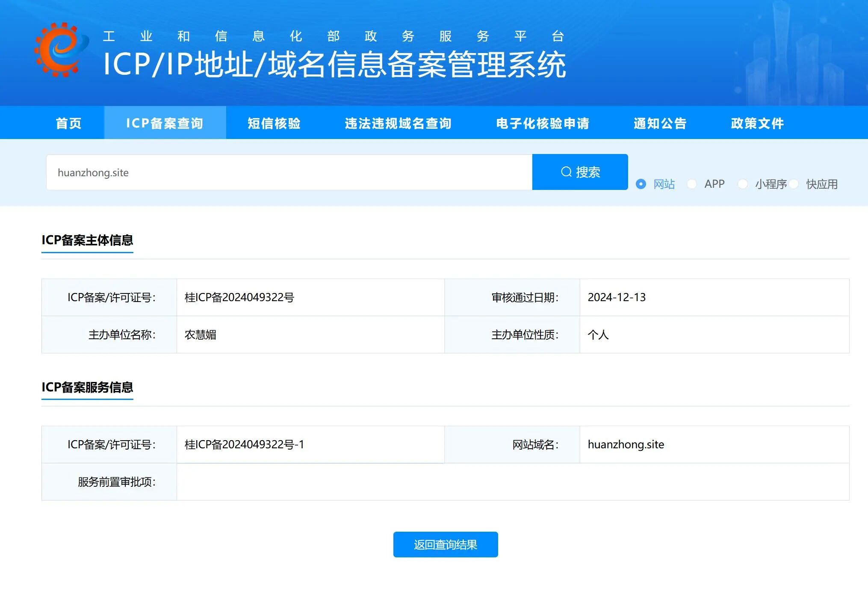Click the magnifier icon in search button
868x601 pixels.
(x=566, y=172)
